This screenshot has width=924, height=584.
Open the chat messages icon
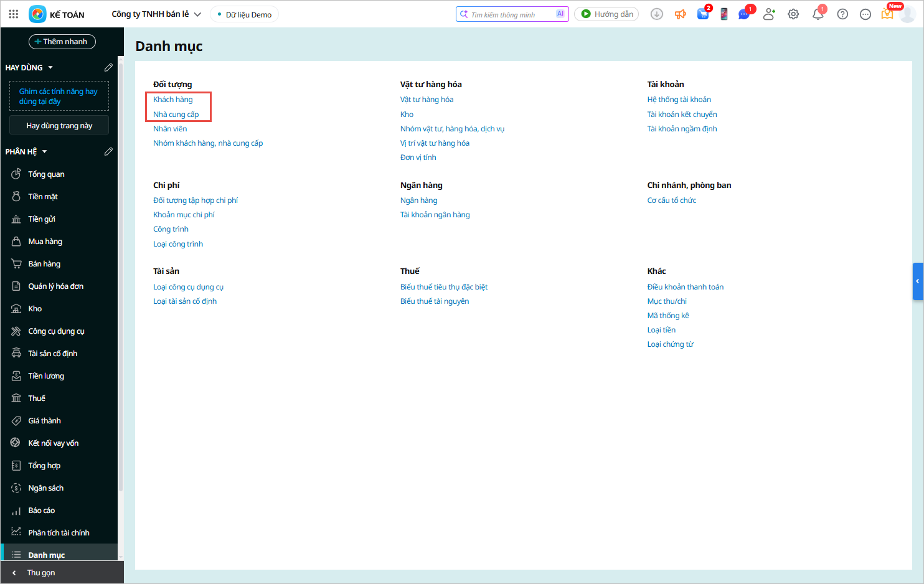[744, 14]
